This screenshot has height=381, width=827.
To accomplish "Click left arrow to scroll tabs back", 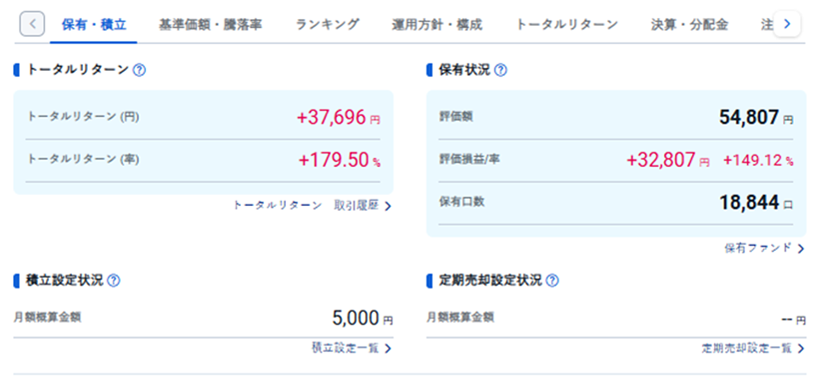I will tap(32, 24).
